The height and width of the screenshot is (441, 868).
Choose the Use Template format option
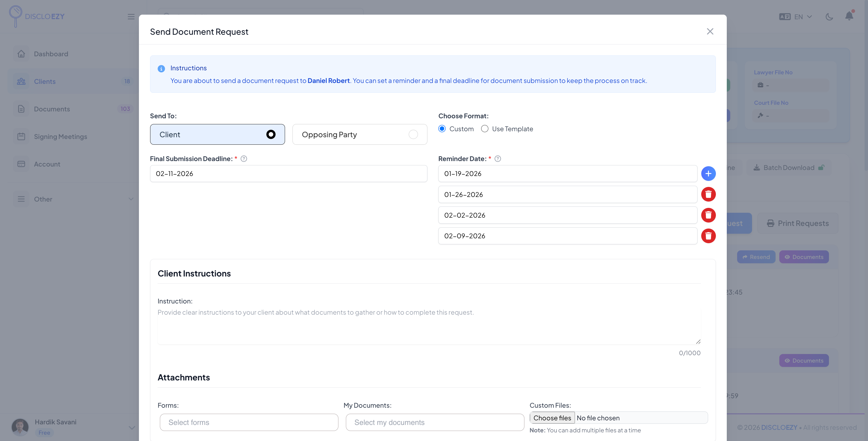coord(485,129)
